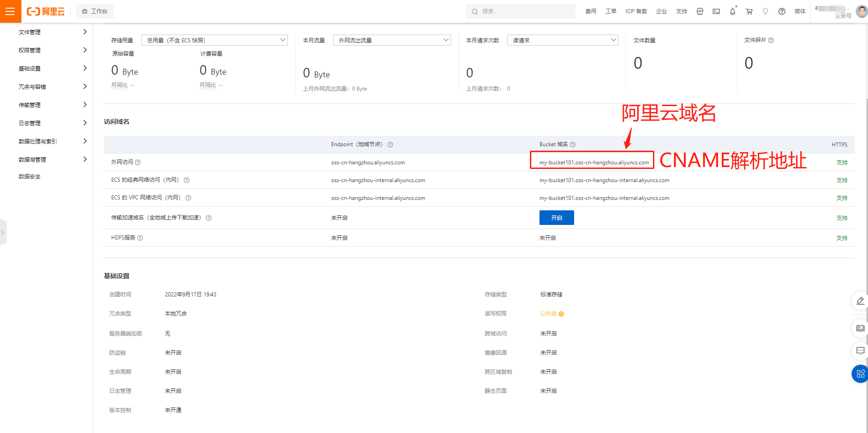Screen dimensions: 868x433
Task: Click the Alibaba Cloud logo
Action: pos(46,11)
